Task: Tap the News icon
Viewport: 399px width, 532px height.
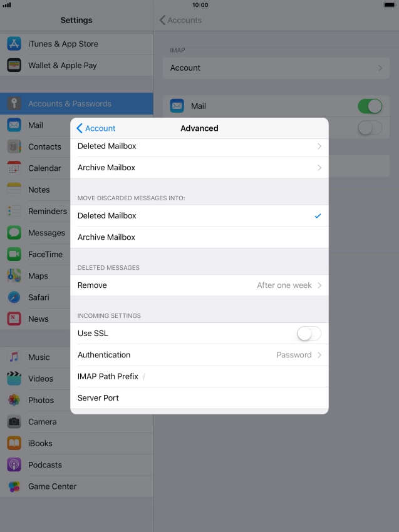Action: pos(14,319)
